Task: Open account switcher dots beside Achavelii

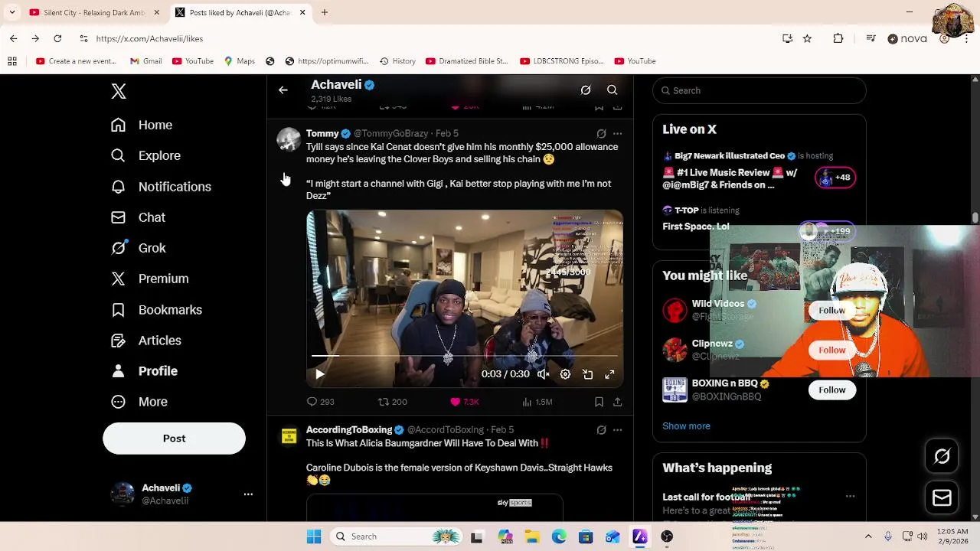Action: [x=248, y=494]
